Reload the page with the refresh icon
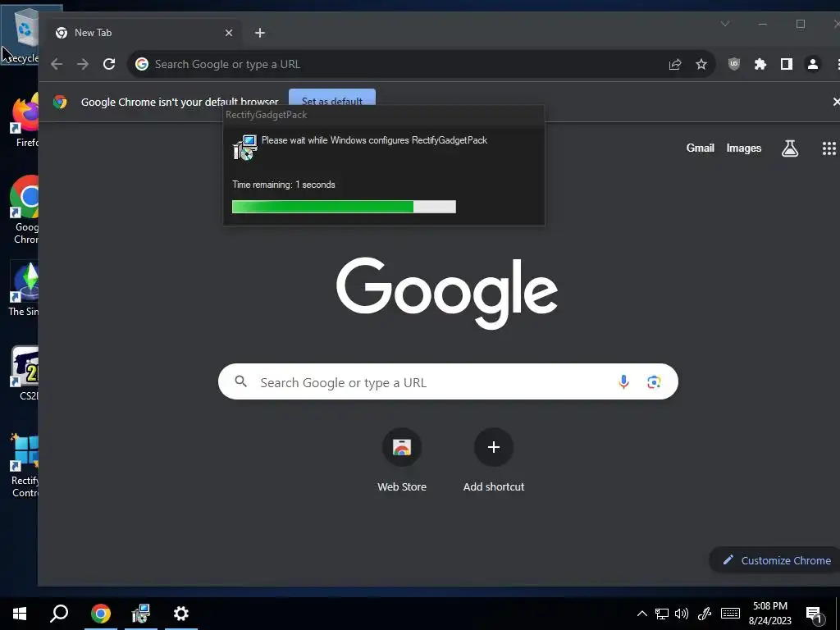The width and height of the screenshot is (840, 630). (x=109, y=64)
